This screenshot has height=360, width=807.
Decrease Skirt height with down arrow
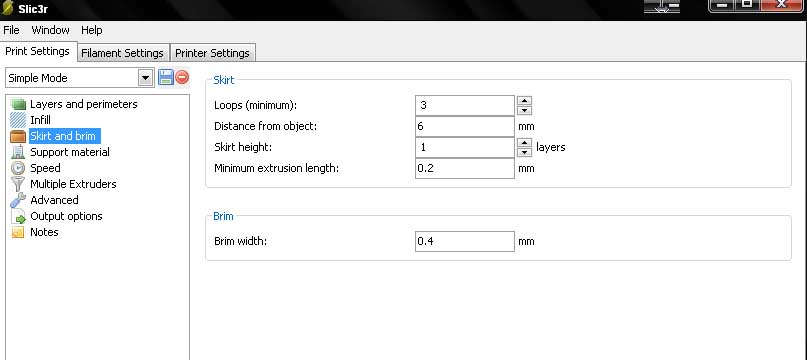click(x=524, y=152)
